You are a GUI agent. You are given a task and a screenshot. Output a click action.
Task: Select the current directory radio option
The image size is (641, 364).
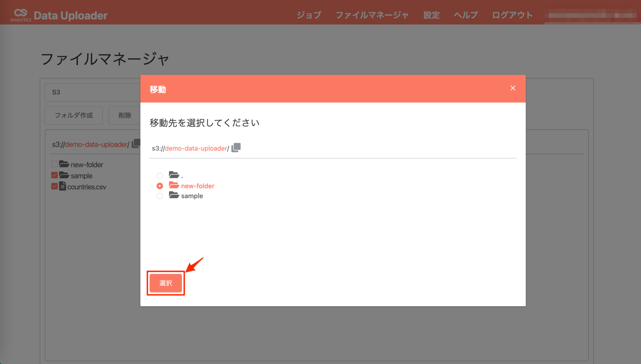pyautogui.click(x=160, y=176)
